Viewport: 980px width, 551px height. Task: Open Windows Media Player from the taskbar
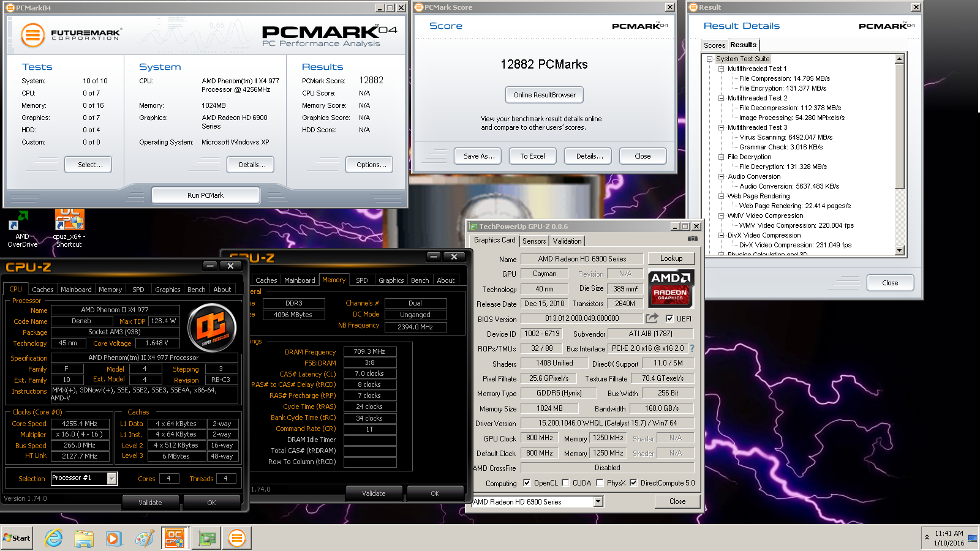pyautogui.click(x=114, y=538)
